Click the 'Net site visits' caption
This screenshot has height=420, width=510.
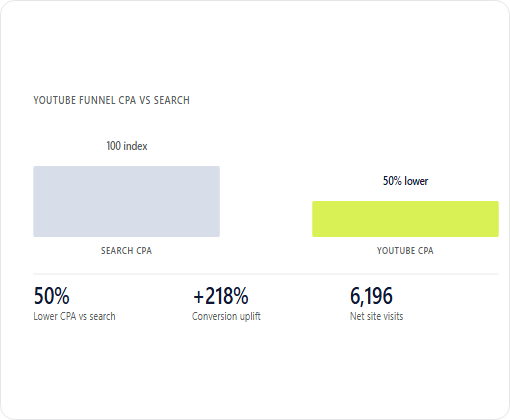click(376, 316)
